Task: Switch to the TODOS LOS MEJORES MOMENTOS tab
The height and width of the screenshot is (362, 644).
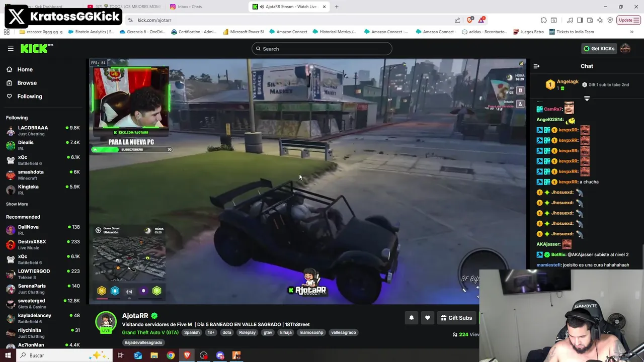Action: pyautogui.click(x=126, y=7)
